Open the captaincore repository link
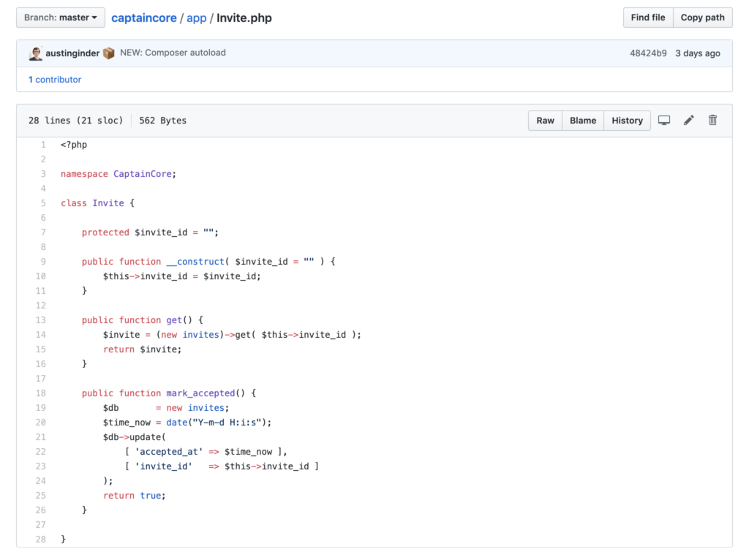The height and width of the screenshot is (560, 749). click(144, 18)
